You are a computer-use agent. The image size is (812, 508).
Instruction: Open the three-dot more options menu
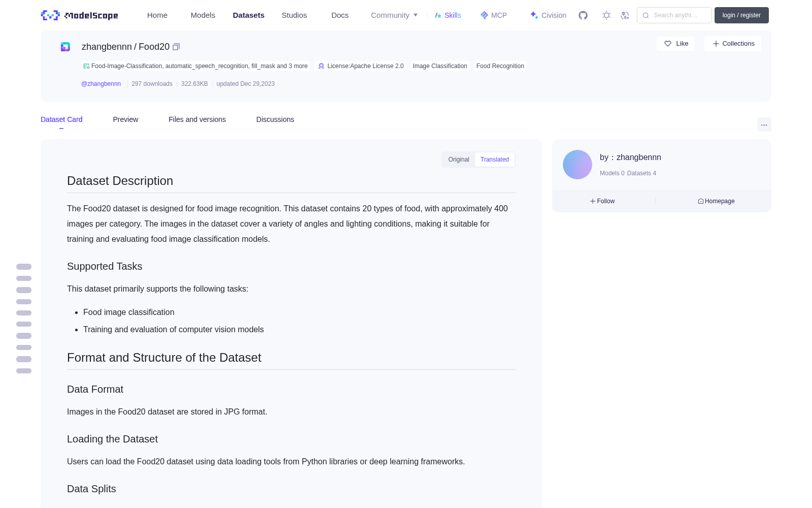click(x=764, y=124)
